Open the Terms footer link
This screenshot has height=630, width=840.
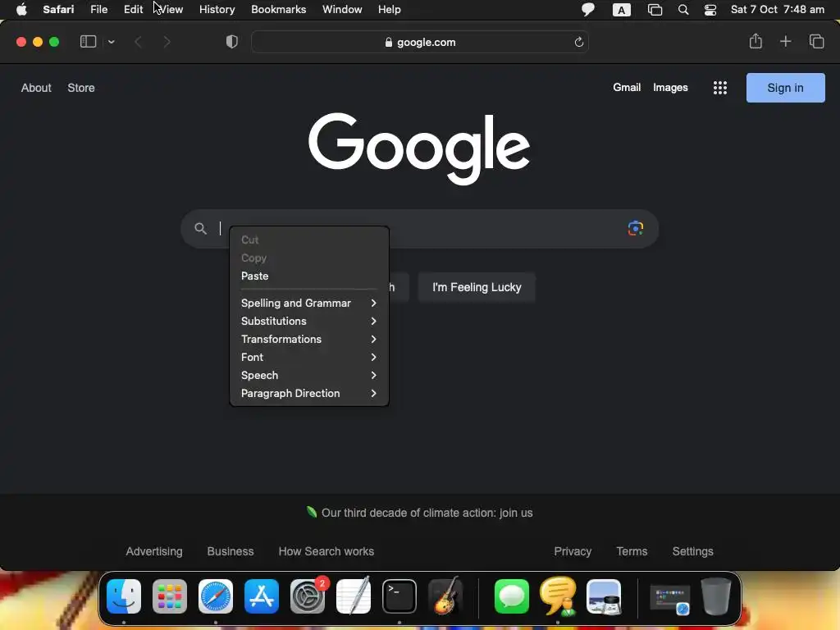(632, 551)
